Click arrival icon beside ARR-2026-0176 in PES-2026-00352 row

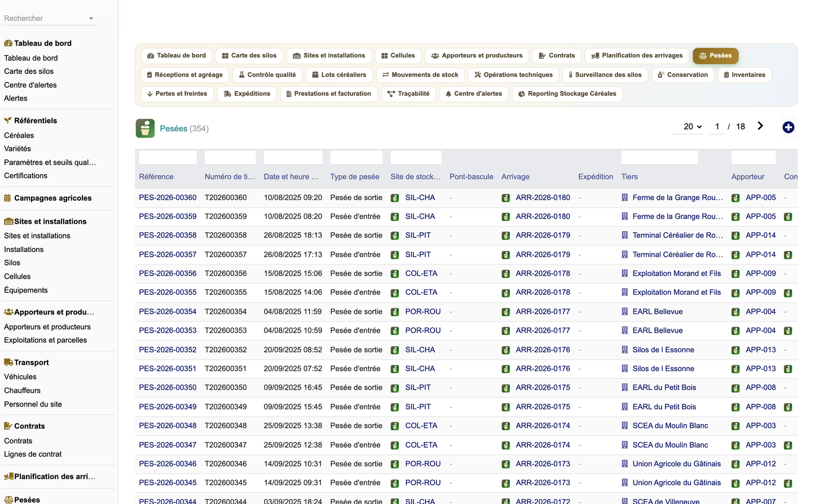[x=505, y=350]
